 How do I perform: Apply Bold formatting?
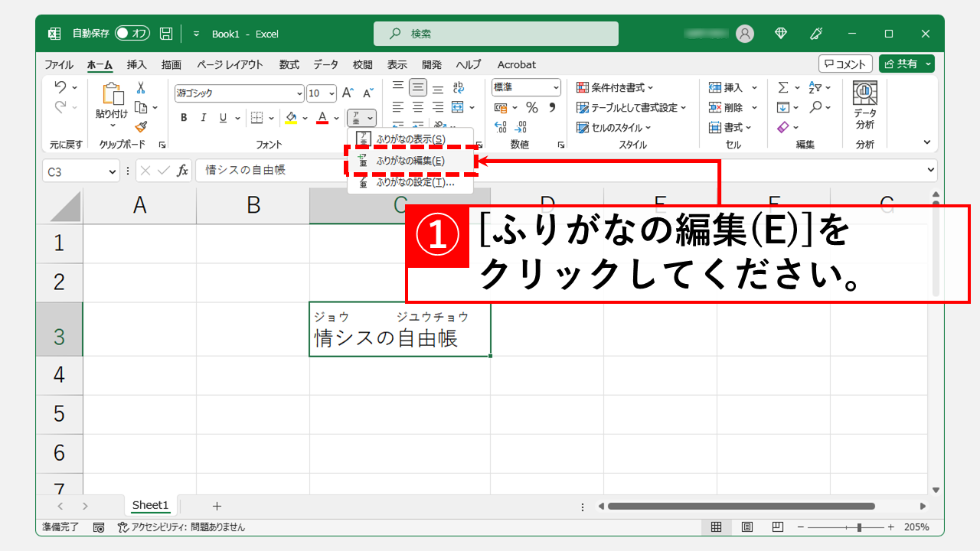point(184,118)
